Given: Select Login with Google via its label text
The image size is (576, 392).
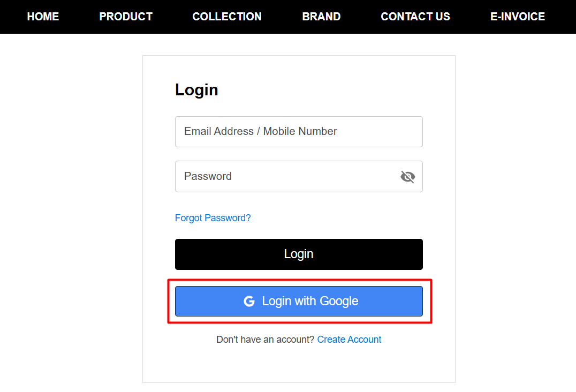Looking at the screenshot, I should point(309,301).
